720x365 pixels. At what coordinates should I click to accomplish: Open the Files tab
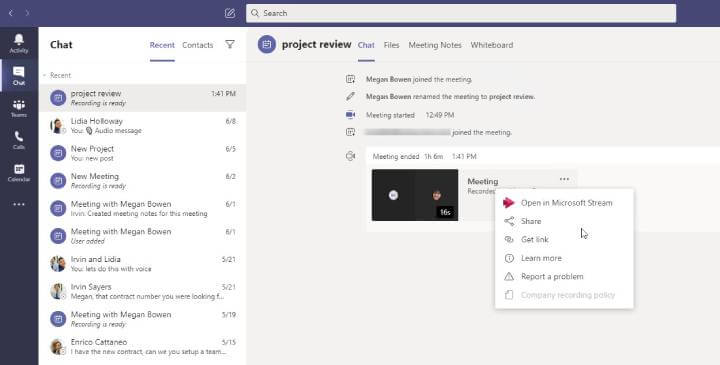tap(391, 45)
